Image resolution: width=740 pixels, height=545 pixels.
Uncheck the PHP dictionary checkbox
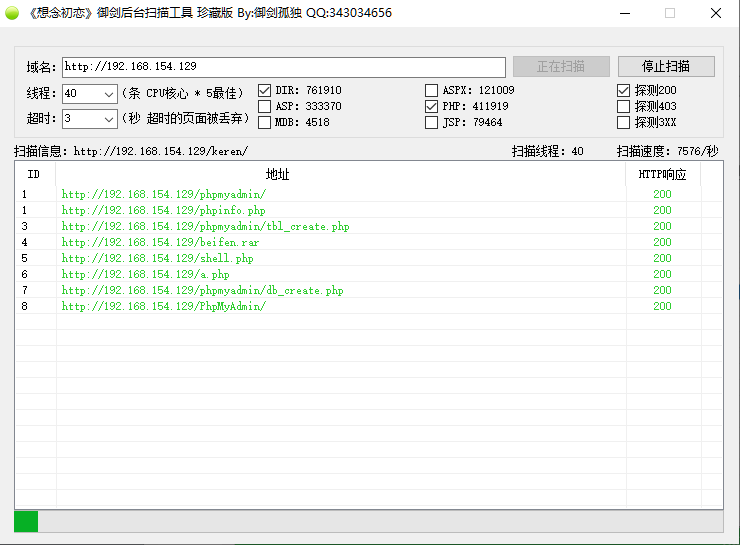tap(431, 107)
